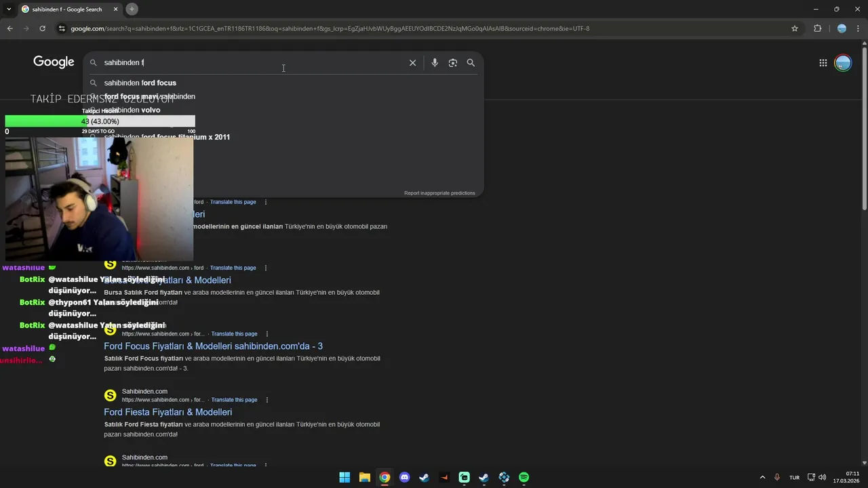868x488 pixels.
Task: Open the 'Ford Focus Fiyatları & Modelleri sahibinden.com'da - 3' result
Action: point(213,346)
